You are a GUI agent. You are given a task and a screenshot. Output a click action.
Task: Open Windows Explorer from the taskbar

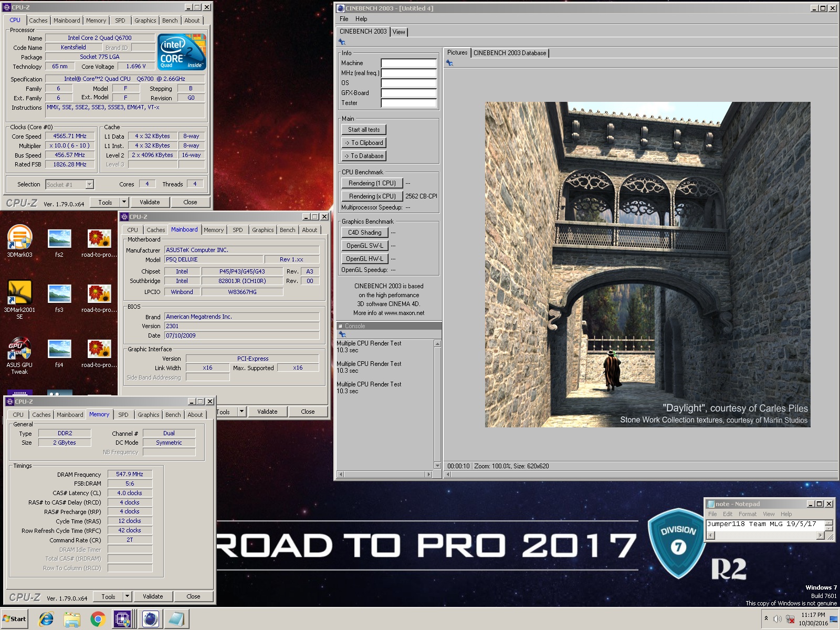point(72,619)
